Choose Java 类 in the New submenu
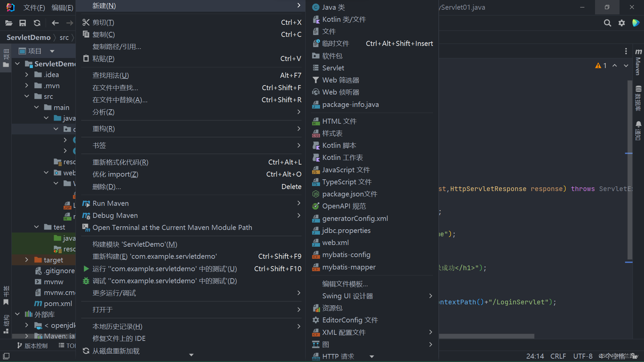 pyautogui.click(x=372, y=7)
